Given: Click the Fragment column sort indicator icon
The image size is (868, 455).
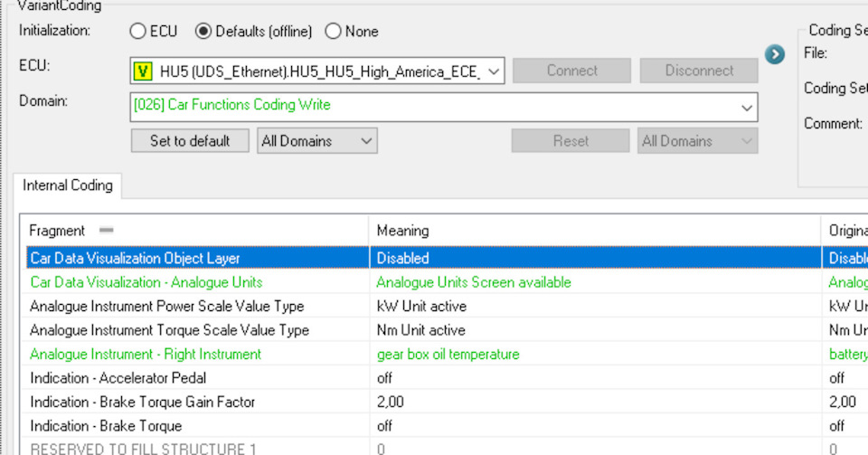Looking at the screenshot, I should pyautogui.click(x=106, y=231).
